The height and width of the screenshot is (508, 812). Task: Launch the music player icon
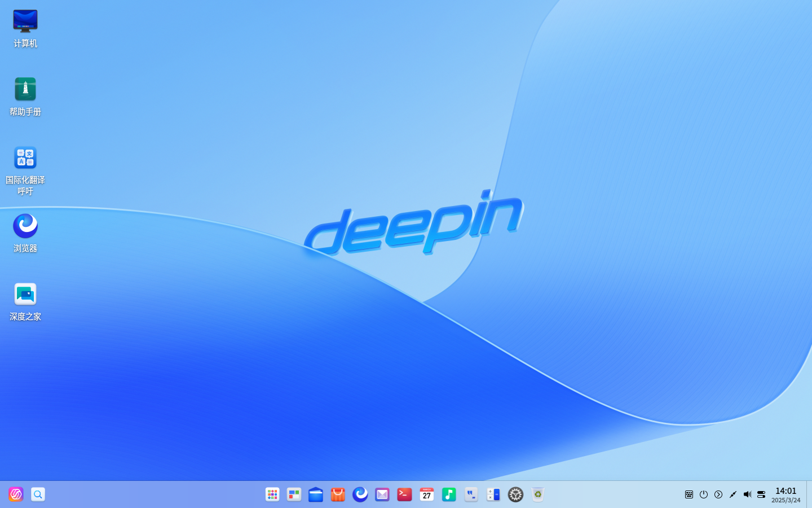tap(449, 494)
